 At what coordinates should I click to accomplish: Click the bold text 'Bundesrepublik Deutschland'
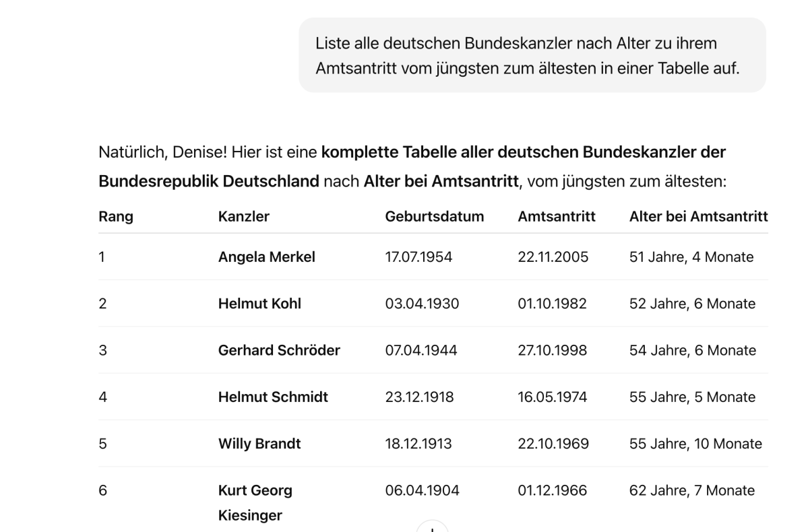point(209,181)
